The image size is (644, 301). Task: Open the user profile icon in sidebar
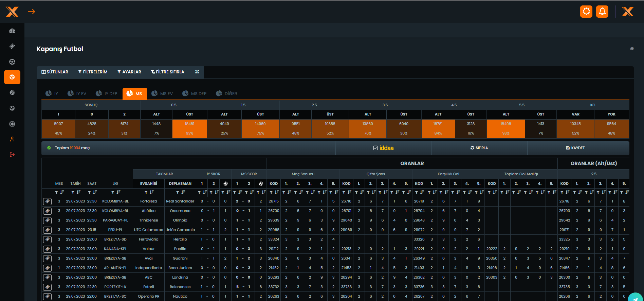12,139
